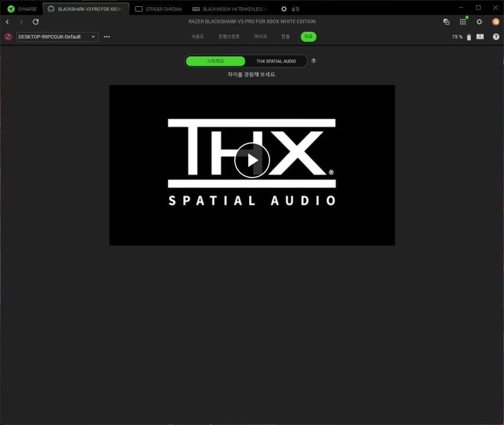The width and height of the screenshot is (504, 425).
Task: Open the three-dot profile options menu
Action: (107, 37)
